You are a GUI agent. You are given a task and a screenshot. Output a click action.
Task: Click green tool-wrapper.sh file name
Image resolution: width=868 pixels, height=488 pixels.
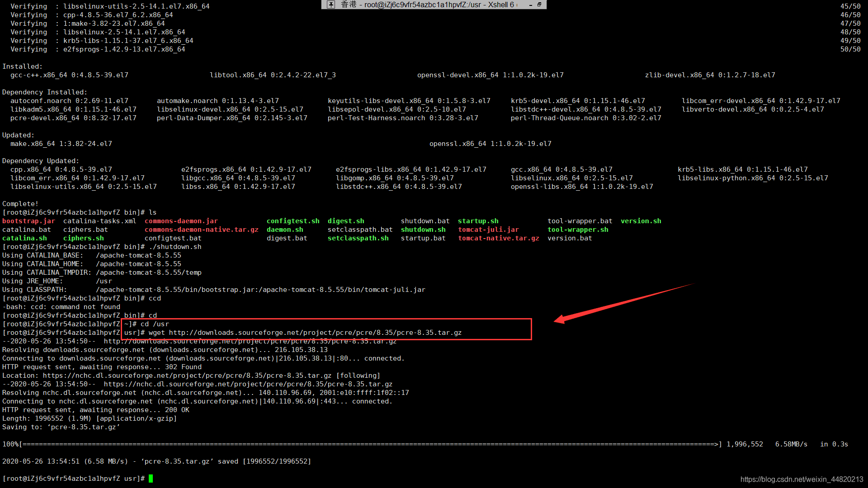tap(578, 230)
